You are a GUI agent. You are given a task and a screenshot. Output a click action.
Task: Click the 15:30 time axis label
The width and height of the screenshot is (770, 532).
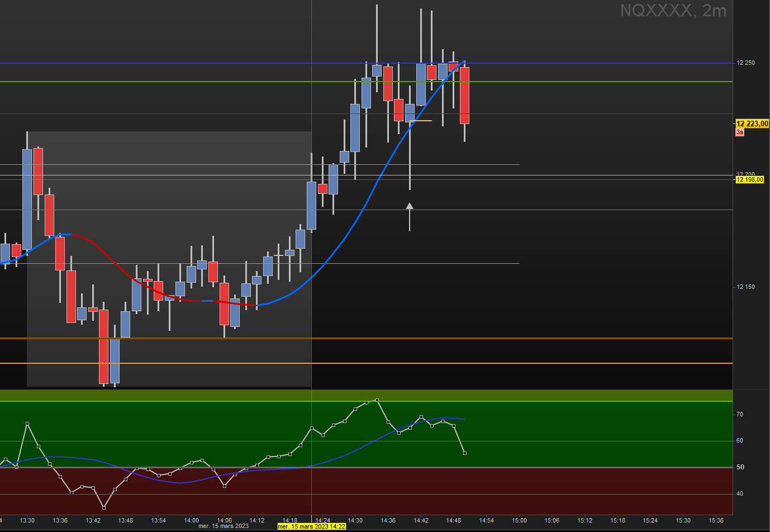tap(683, 520)
